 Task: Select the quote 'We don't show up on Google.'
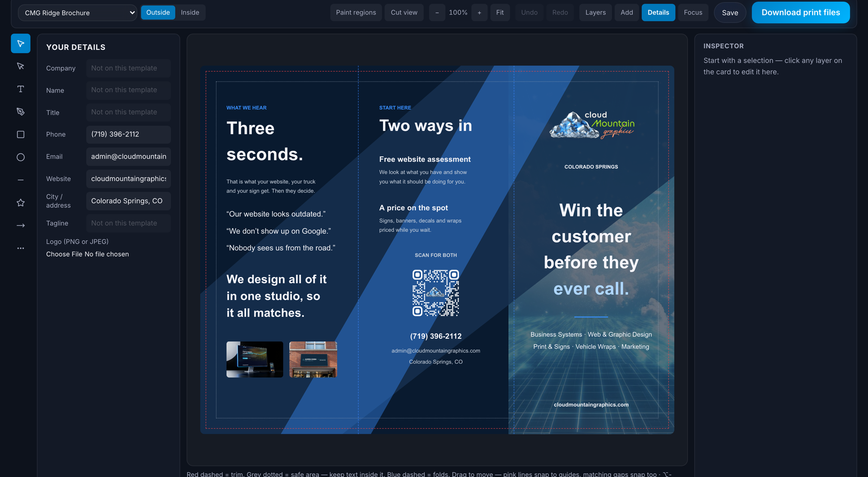pos(279,231)
